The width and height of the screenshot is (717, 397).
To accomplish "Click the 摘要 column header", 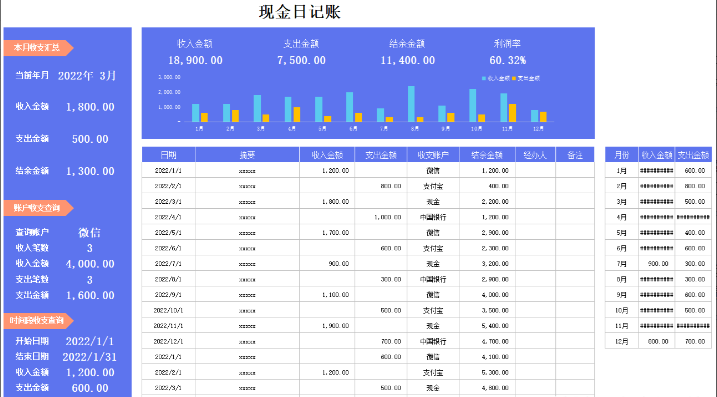I will click(247, 155).
